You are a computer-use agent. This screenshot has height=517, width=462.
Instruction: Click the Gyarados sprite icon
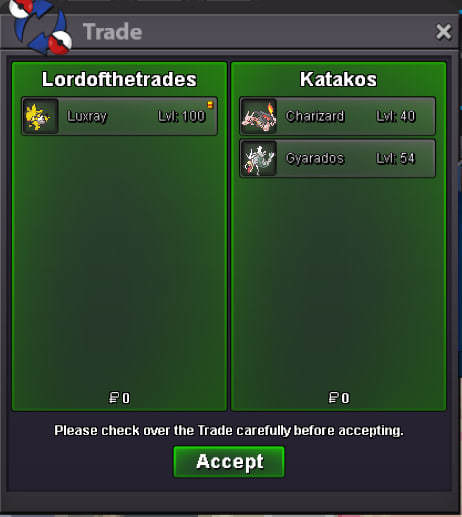[259, 158]
